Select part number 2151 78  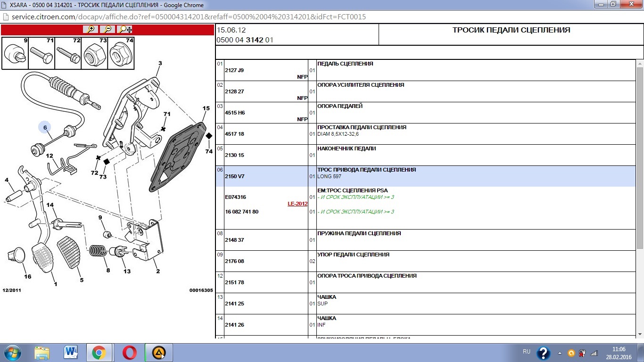[234, 282]
